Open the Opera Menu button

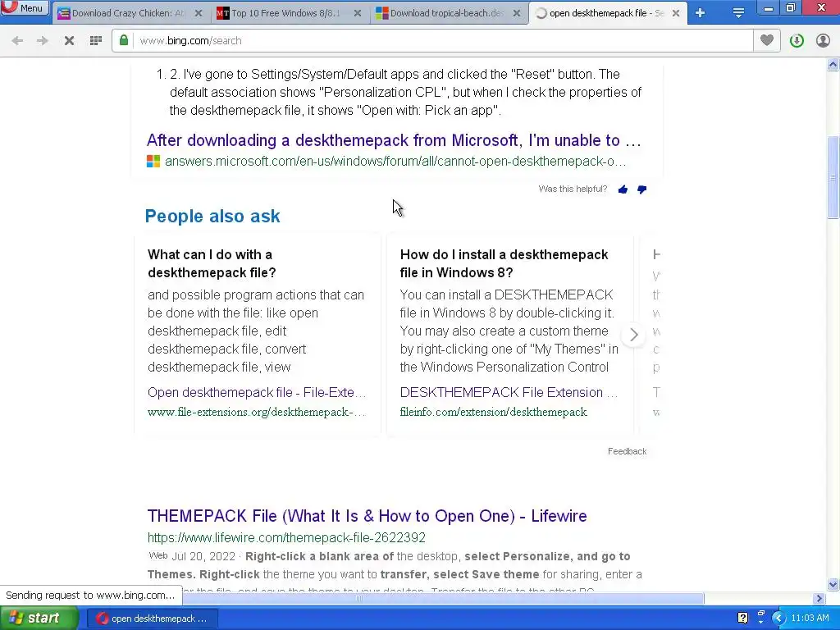pyautogui.click(x=25, y=7)
